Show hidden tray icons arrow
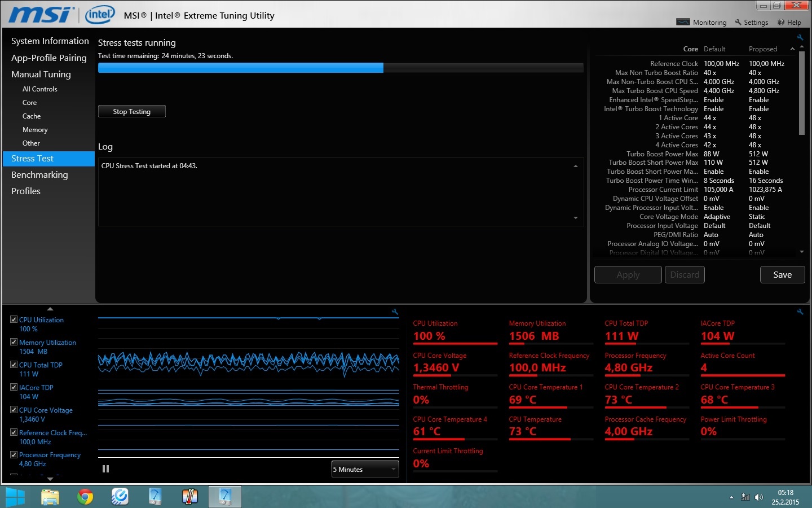 [731, 497]
